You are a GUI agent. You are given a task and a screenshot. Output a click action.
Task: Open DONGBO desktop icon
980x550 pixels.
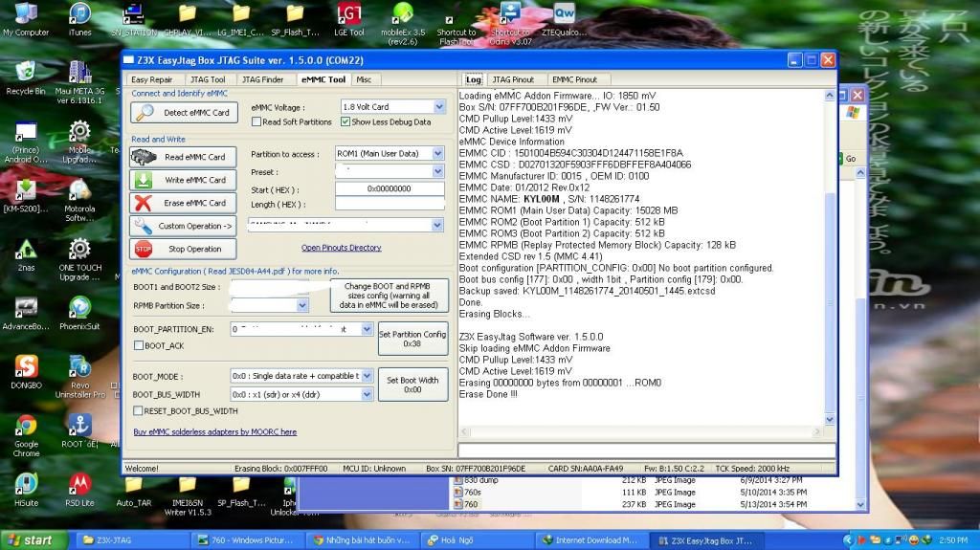[x=26, y=372]
